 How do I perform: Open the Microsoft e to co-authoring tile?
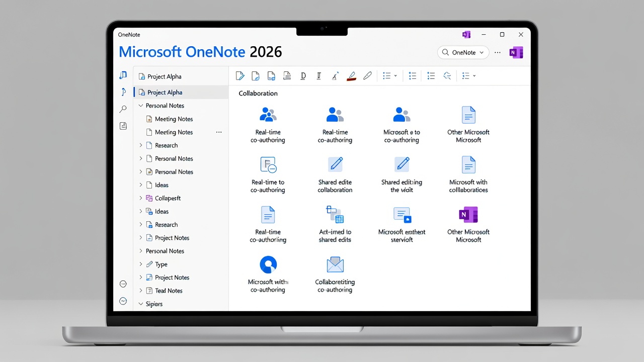coord(401,125)
